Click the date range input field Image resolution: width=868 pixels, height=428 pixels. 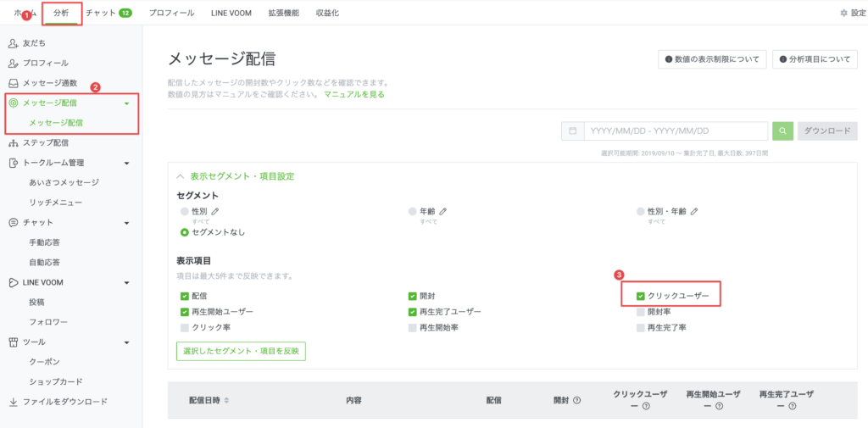coord(674,131)
